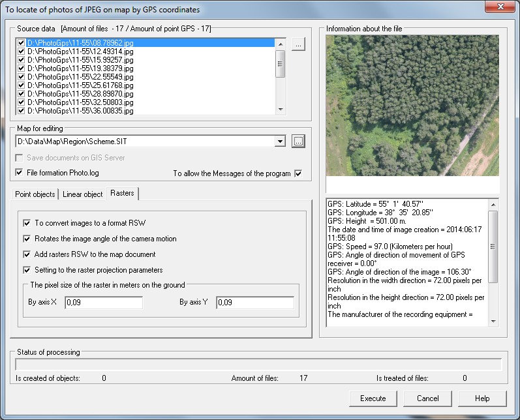Toggle File formation Photo.log checkbox
Image resolution: width=520 pixels, height=420 pixels.
19,173
